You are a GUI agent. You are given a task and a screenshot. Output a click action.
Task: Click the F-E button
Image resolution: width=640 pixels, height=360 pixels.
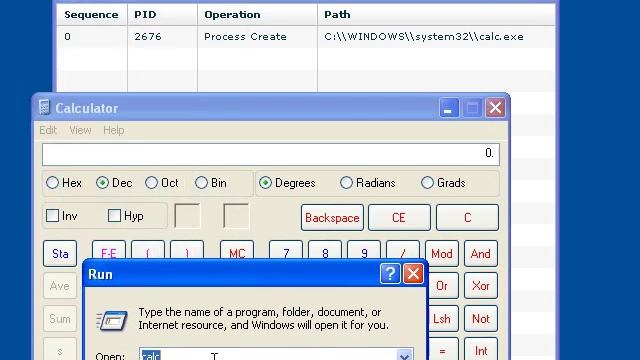109,250
